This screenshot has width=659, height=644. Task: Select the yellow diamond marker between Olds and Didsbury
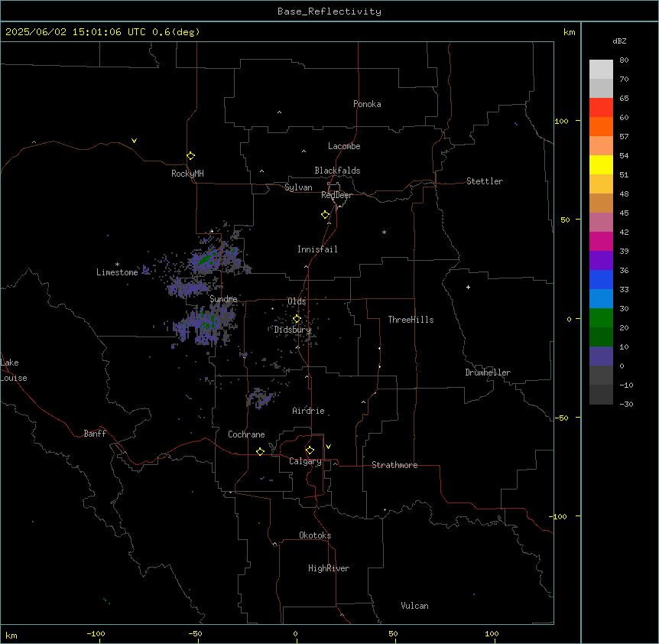click(x=297, y=319)
